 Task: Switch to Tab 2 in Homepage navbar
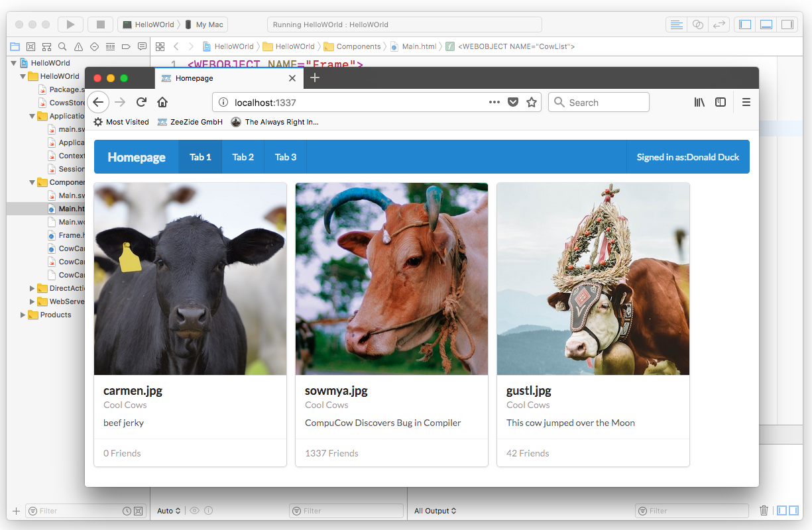click(x=243, y=157)
